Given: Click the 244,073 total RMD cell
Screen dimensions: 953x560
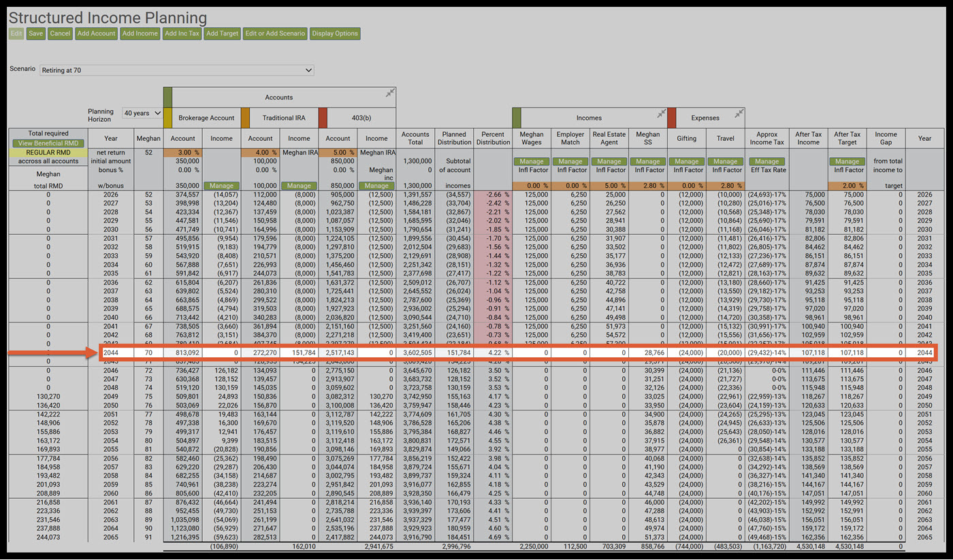Looking at the screenshot, I should (49, 537).
